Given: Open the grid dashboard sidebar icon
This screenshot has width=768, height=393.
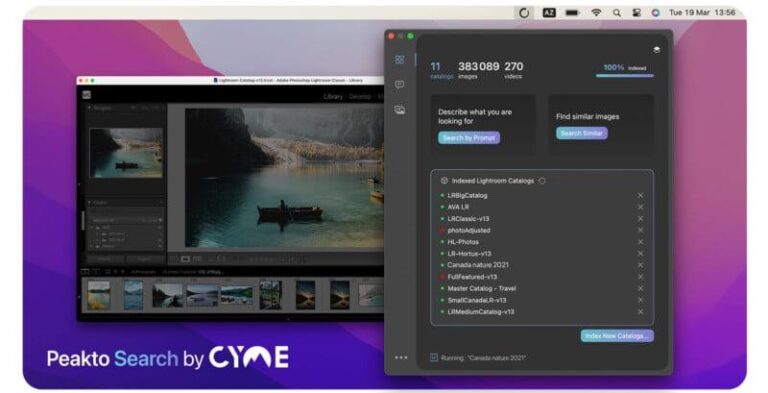Looking at the screenshot, I should [x=400, y=60].
